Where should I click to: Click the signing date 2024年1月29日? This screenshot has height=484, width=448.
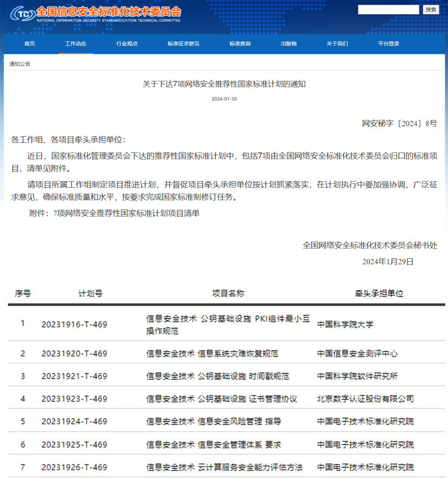pyautogui.click(x=388, y=262)
